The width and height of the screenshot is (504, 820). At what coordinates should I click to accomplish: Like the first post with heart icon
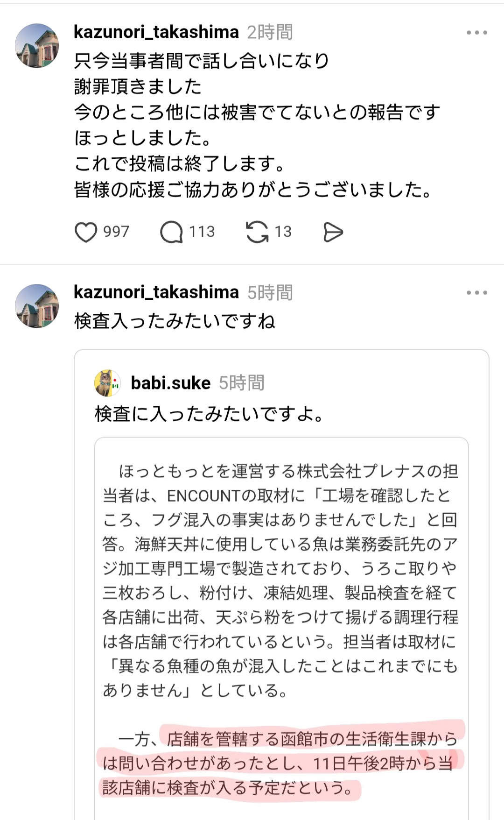tap(86, 232)
